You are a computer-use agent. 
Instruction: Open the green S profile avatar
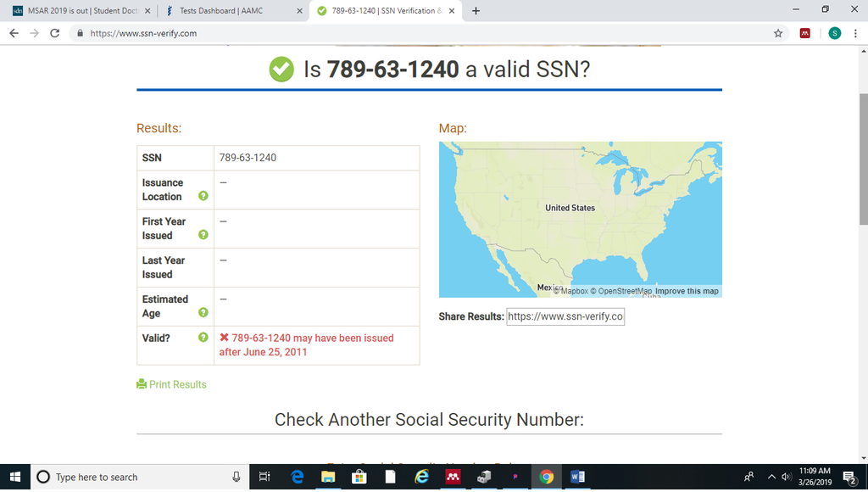click(834, 33)
